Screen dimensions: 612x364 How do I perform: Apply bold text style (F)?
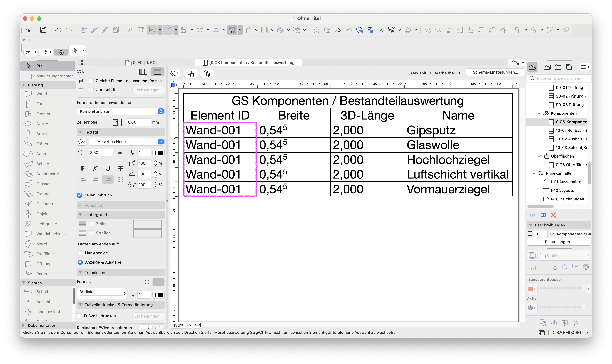[x=83, y=168]
